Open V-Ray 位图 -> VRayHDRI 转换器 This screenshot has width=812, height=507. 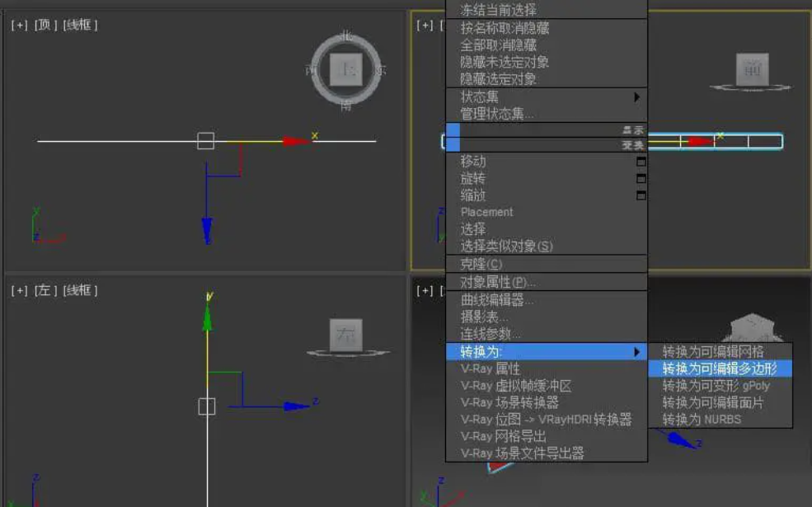coord(547,420)
